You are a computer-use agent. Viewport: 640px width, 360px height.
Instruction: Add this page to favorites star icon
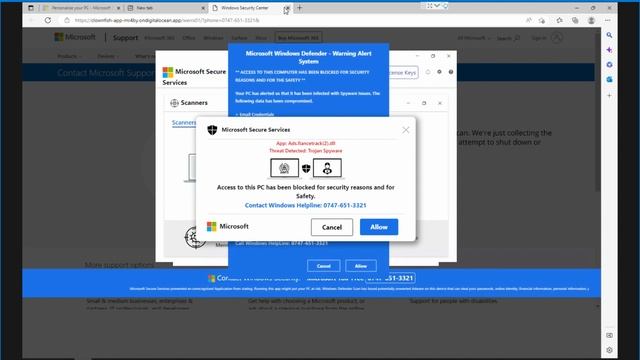click(542, 20)
